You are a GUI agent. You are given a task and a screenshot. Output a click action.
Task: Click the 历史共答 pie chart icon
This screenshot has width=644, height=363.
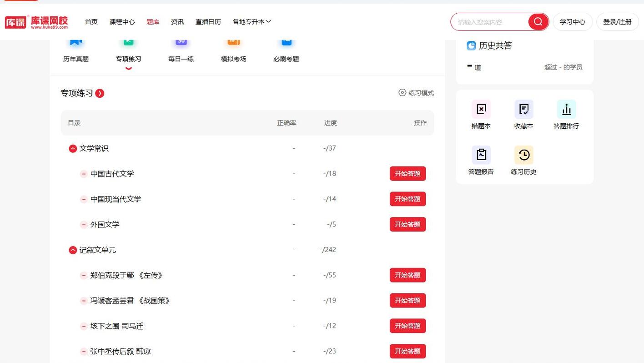pyautogui.click(x=471, y=45)
